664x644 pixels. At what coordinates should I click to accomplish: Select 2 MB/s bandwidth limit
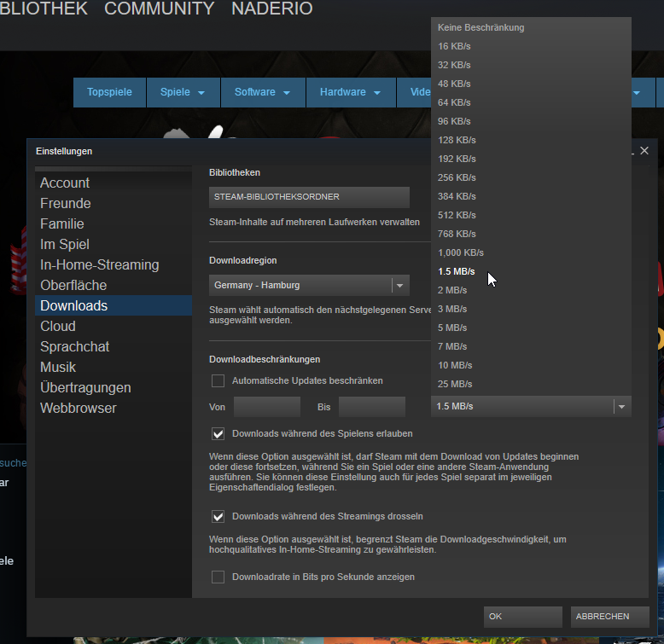coord(452,290)
